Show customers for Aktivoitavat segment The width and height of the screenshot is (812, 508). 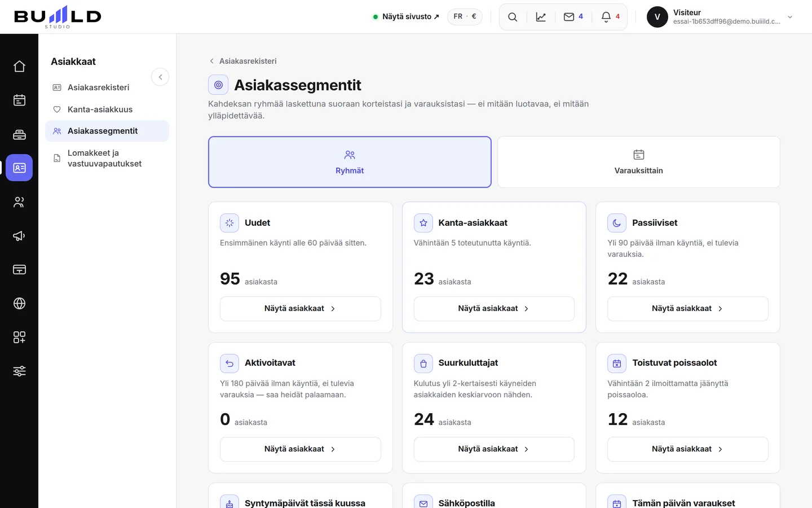pyautogui.click(x=301, y=449)
